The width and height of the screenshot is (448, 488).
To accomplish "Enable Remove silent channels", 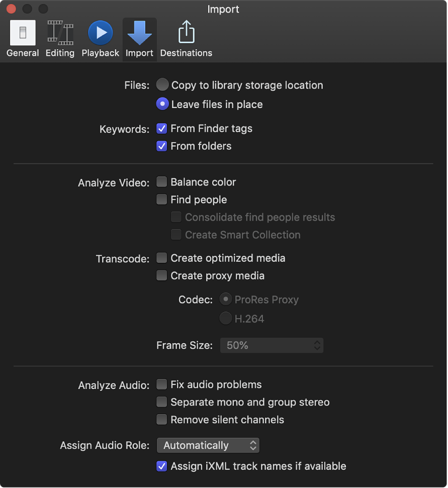I will click(162, 420).
